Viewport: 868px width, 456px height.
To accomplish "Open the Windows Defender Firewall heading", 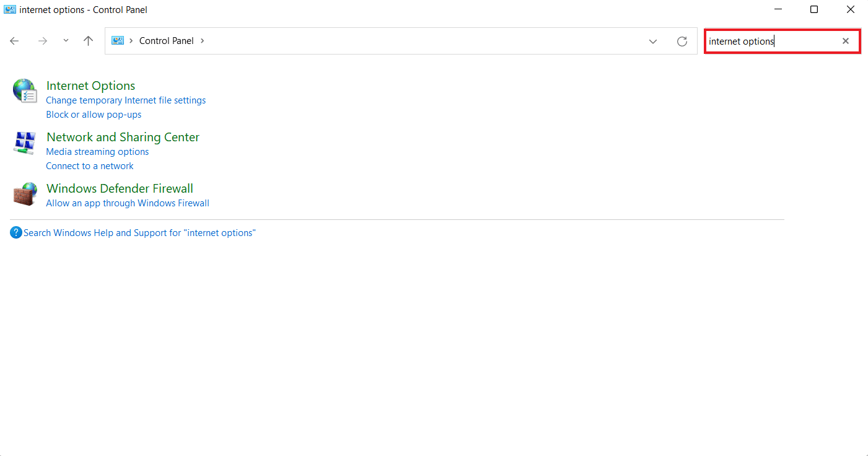I will click(120, 188).
